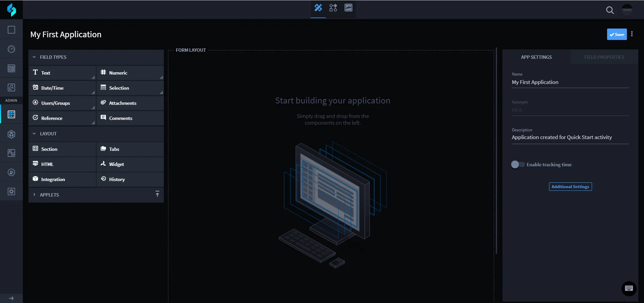The image size is (644, 303).
Task: Open the users circle icon in sidebar
Action: [x=11, y=172]
